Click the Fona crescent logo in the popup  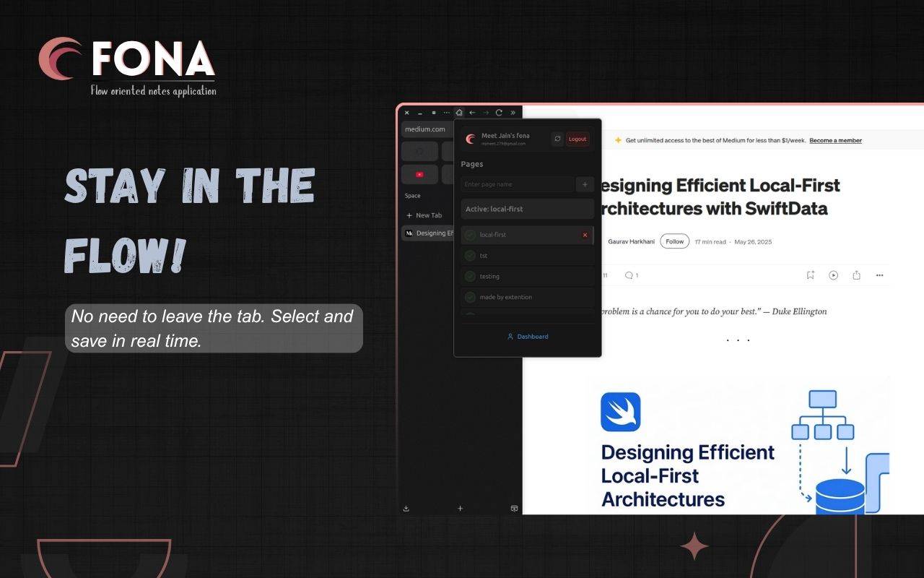[x=469, y=139]
